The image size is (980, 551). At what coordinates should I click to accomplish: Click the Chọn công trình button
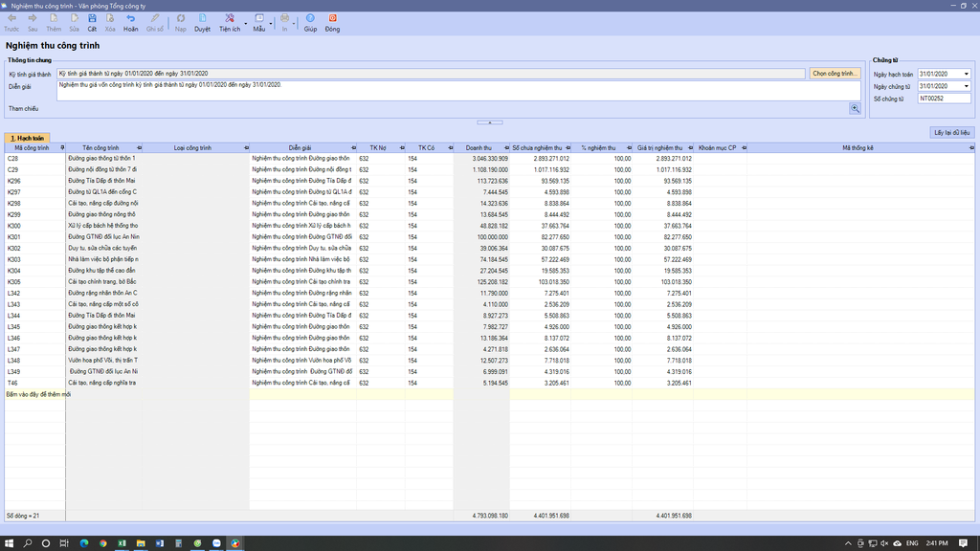tap(835, 74)
